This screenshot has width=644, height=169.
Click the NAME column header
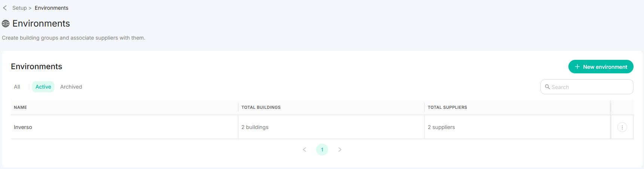click(x=21, y=107)
